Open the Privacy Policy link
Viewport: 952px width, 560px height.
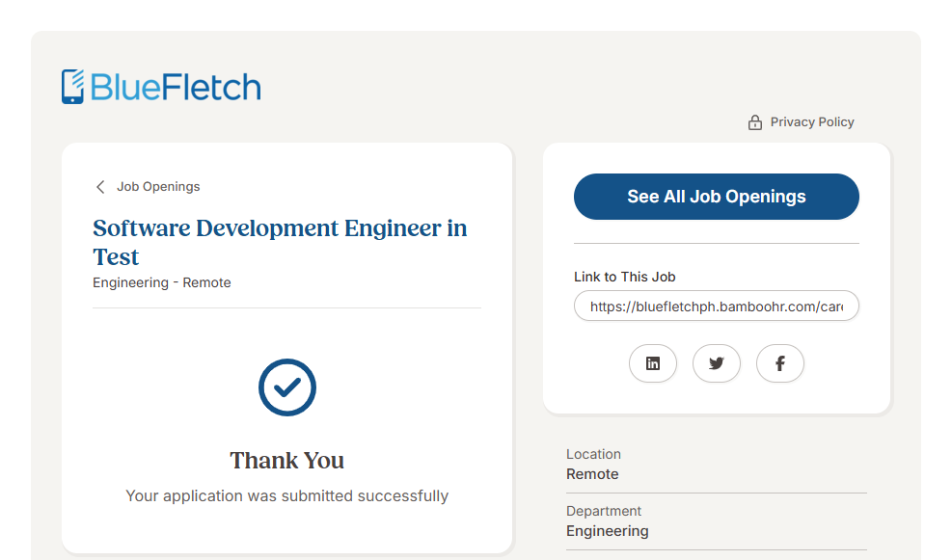coord(811,122)
